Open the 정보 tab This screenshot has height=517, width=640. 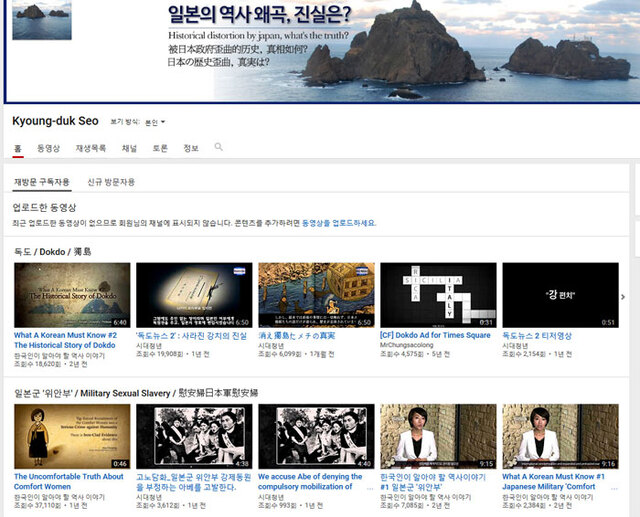[x=191, y=148]
